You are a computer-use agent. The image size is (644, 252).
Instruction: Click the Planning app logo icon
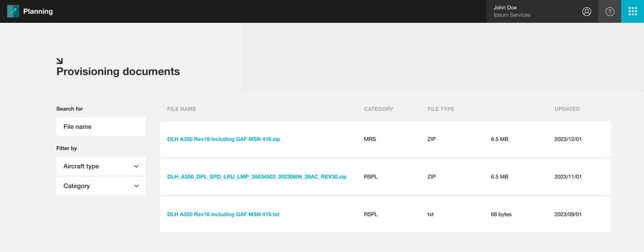coord(13,11)
